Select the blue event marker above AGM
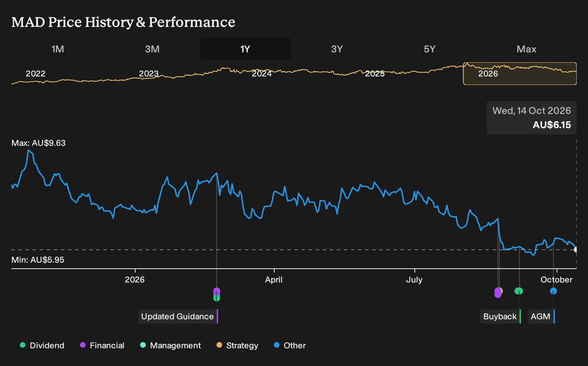 click(553, 291)
